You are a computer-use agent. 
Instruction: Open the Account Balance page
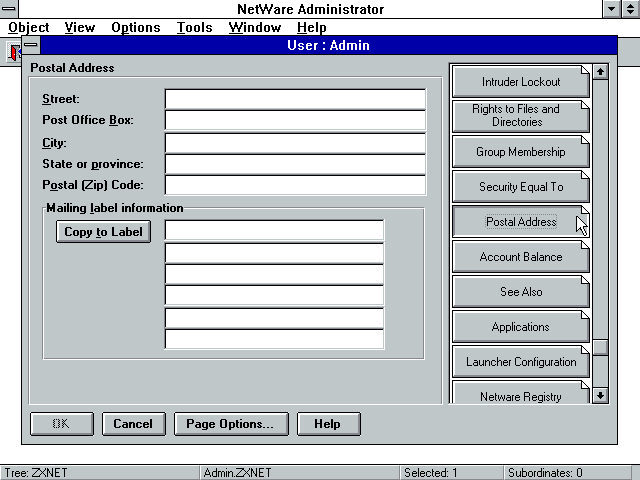pyautogui.click(x=520, y=257)
